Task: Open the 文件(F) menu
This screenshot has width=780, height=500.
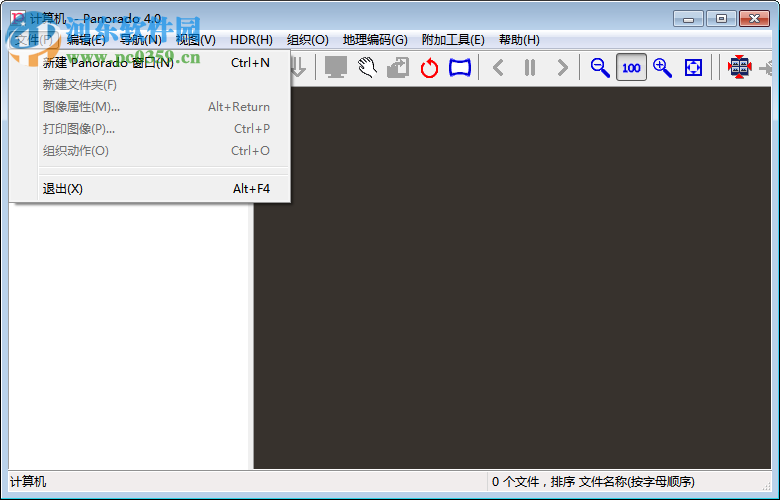Action: (34, 40)
